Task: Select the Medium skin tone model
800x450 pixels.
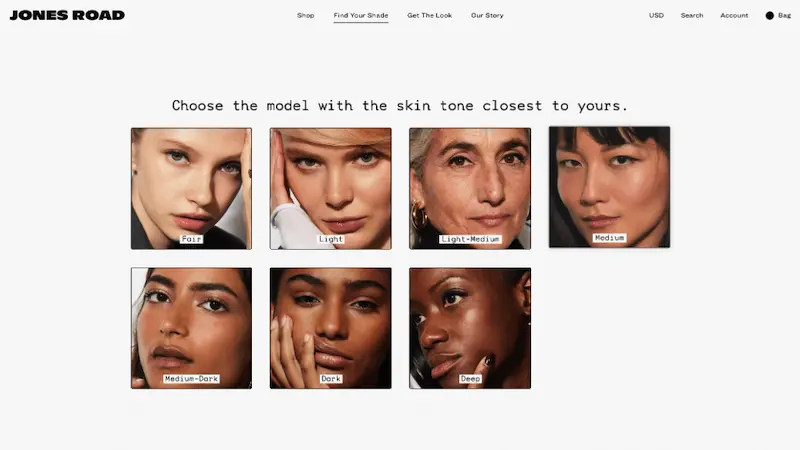Action: pos(609,187)
